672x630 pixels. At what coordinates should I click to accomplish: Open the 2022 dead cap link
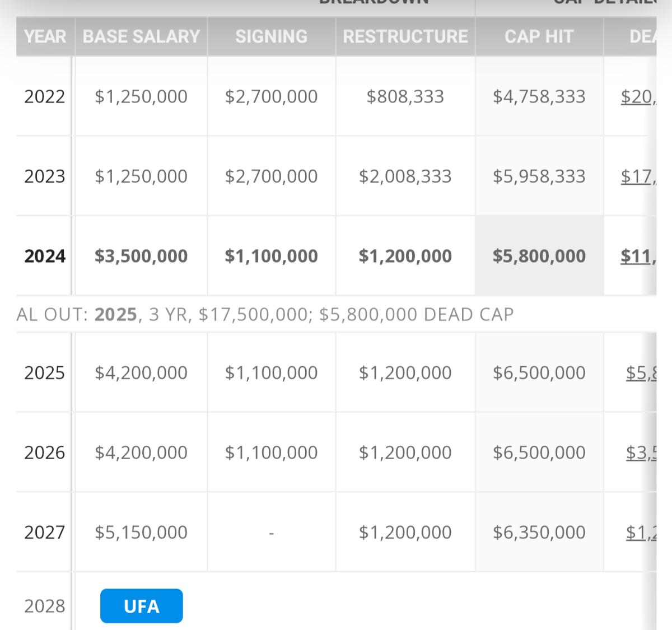pos(637,97)
